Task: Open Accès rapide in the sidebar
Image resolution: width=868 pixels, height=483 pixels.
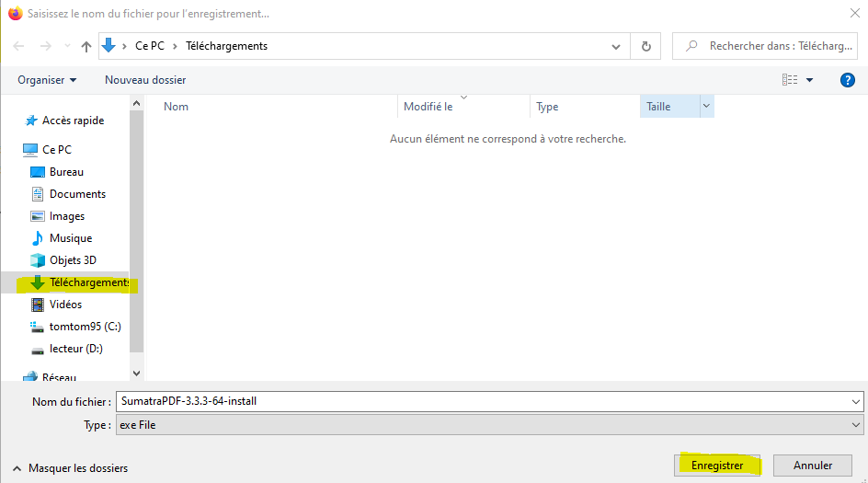Action: 73,121
